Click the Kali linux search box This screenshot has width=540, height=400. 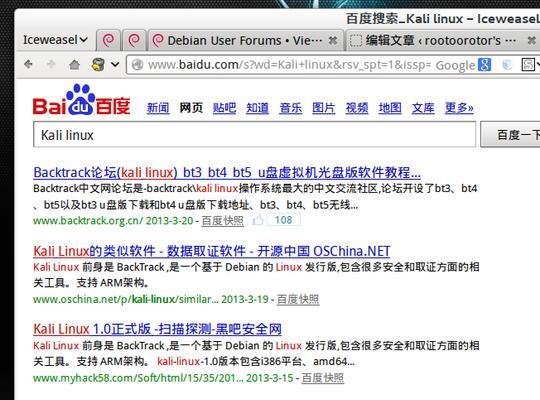point(255,135)
